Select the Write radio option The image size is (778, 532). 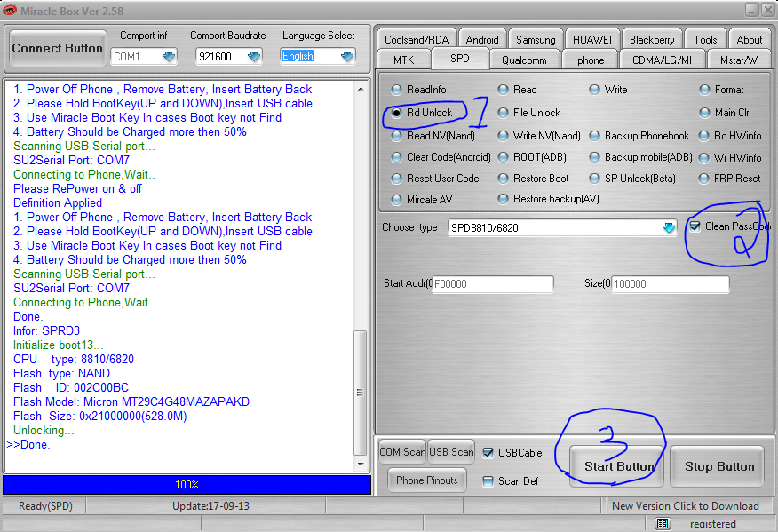[x=594, y=90]
